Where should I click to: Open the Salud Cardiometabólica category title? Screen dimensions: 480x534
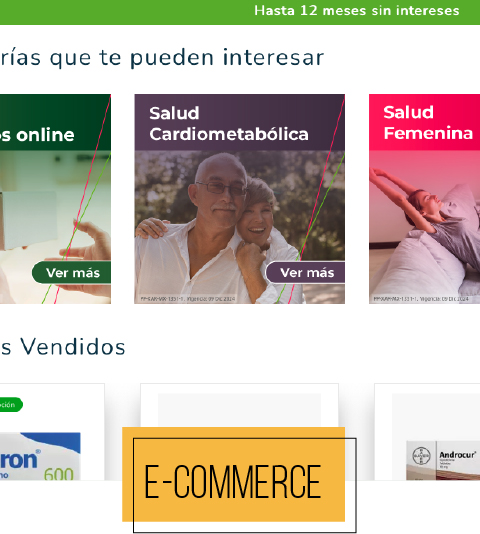point(229,123)
